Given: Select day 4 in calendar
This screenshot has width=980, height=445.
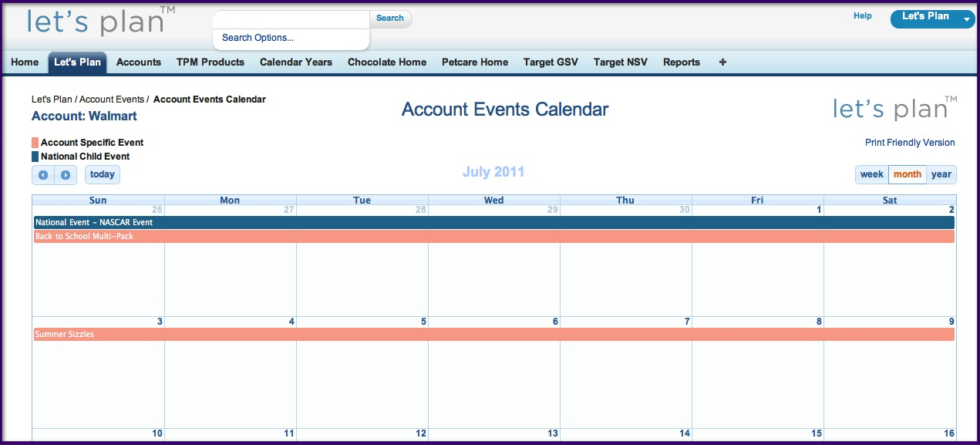Looking at the screenshot, I should (x=291, y=322).
